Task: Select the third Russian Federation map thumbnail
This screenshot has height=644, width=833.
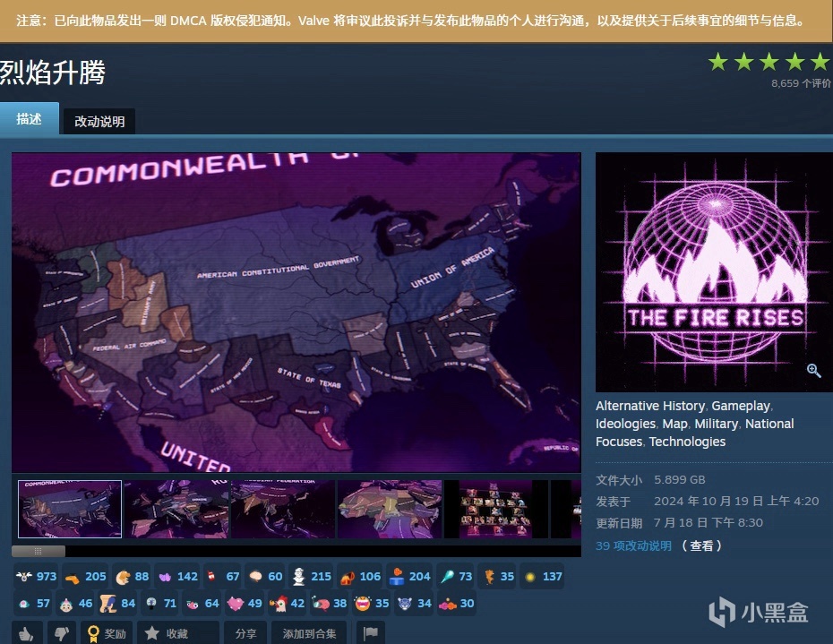Action: pyautogui.click(x=283, y=509)
